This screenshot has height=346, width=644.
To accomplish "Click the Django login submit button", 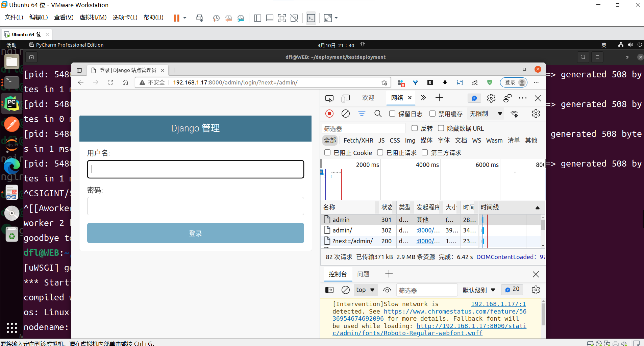I will [x=195, y=233].
